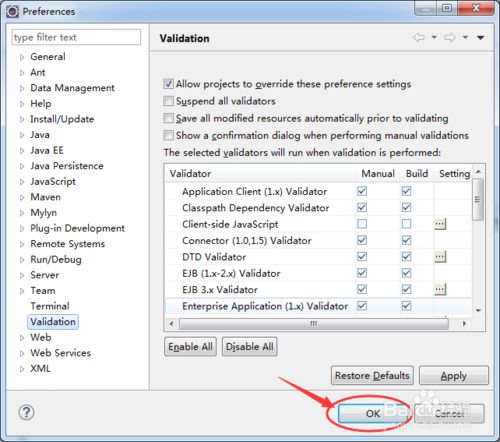
Task: Enable Save all modified resources automatically
Action: [168, 118]
